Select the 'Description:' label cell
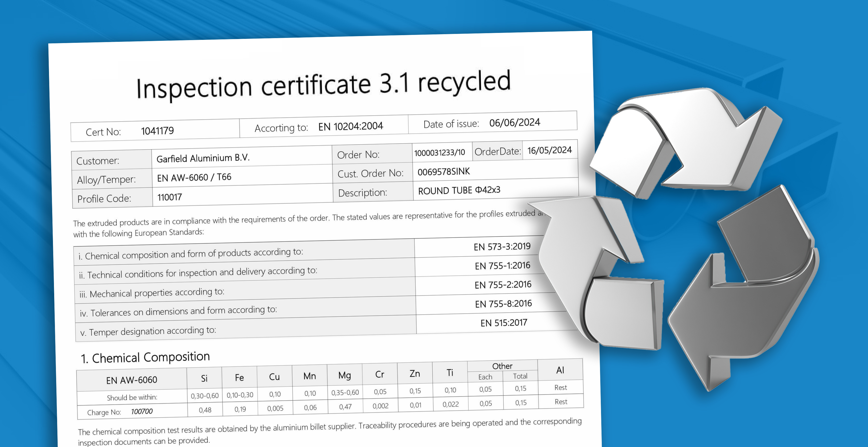The image size is (868, 447). (373, 192)
